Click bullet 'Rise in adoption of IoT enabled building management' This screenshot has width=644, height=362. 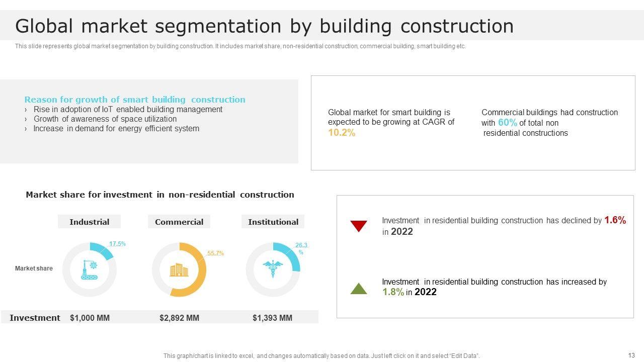(128, 109)
